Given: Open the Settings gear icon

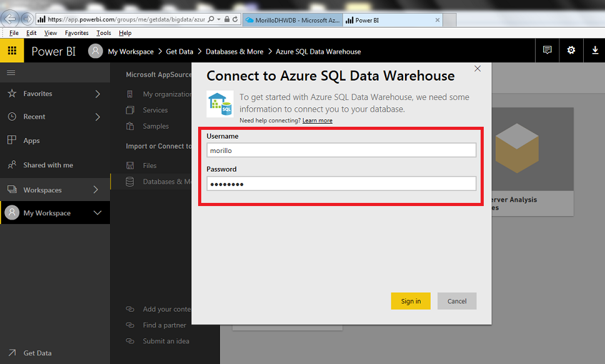Looking at the screenshot, I should pos(571,50).
